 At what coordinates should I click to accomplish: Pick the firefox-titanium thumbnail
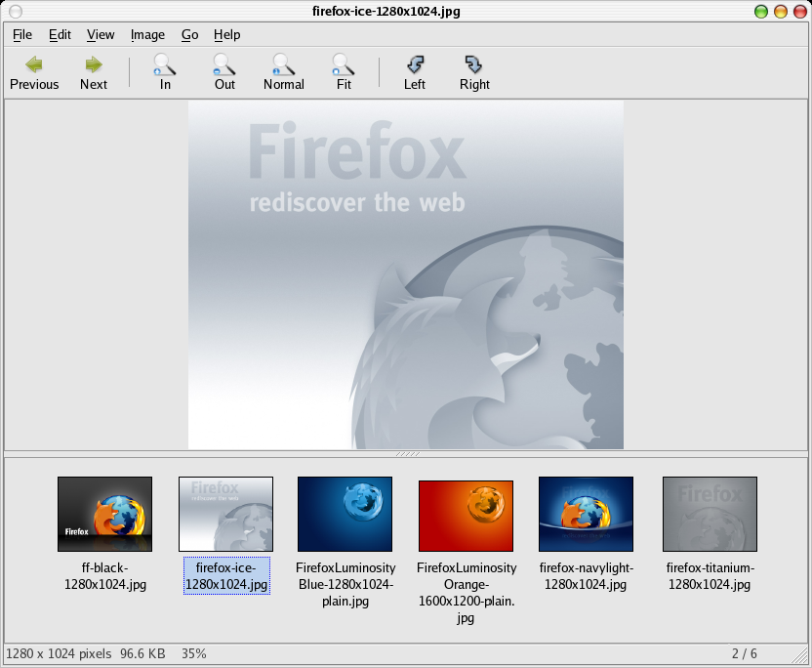pyautogui.click(x=710, y=515)
